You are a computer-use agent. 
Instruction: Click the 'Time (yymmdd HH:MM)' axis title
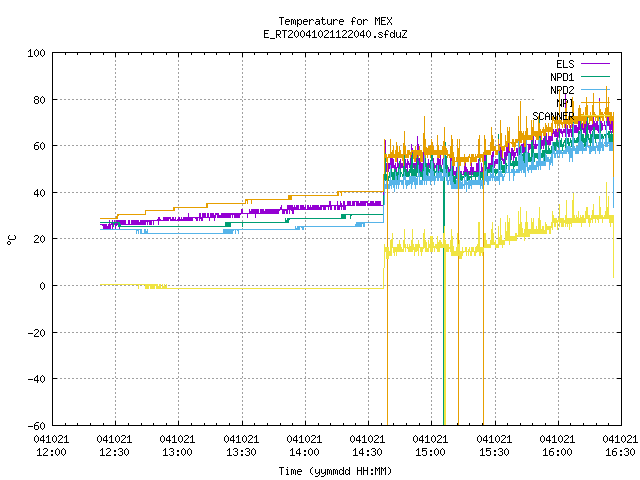[335, 471]
